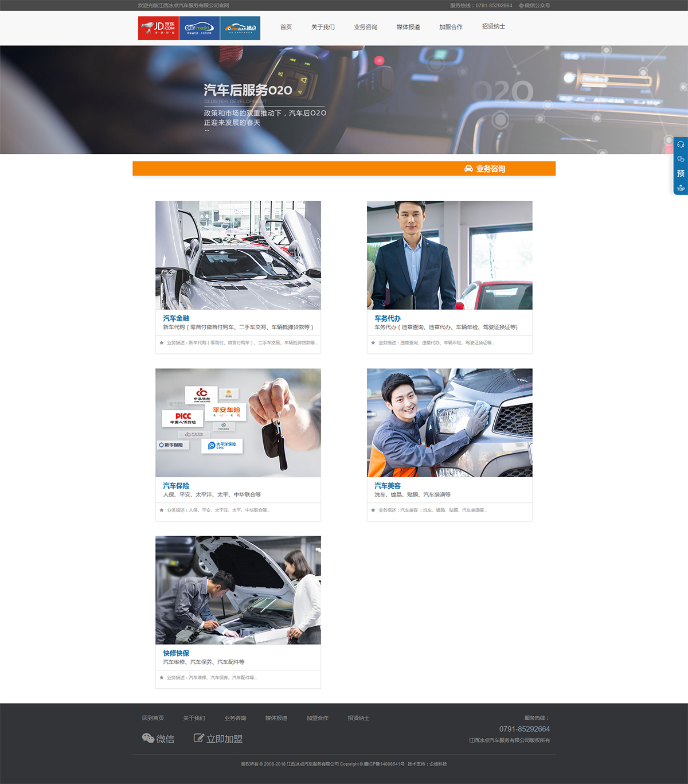
Task: Click the WeChat icon in the blue sidebar
Action: (x=681, y=159)
